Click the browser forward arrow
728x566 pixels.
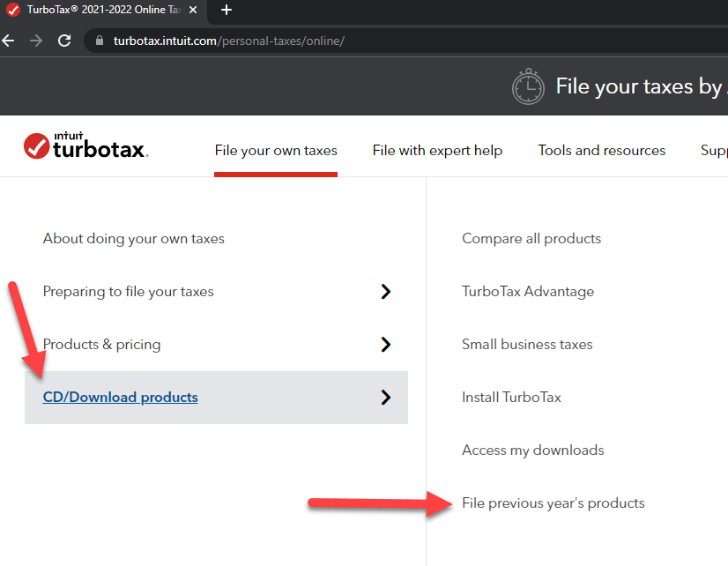pyautogui.click(x=36, y=41)
